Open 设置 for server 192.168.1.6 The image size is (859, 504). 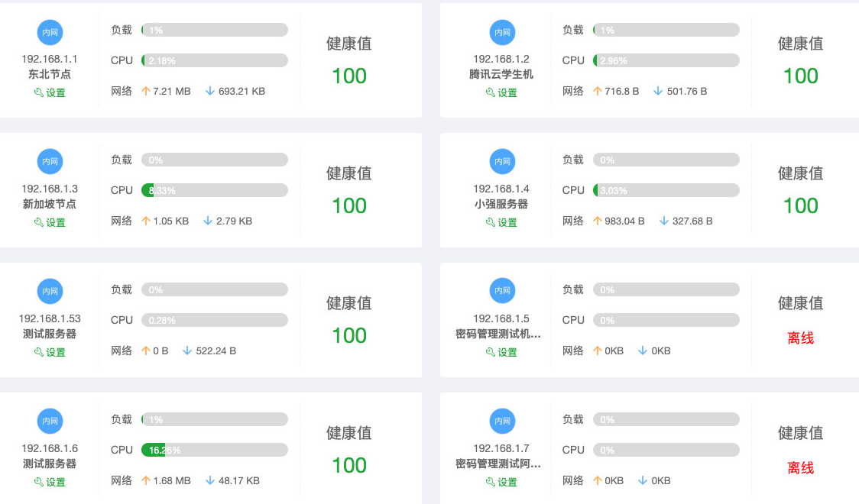(x=50, y=483)
